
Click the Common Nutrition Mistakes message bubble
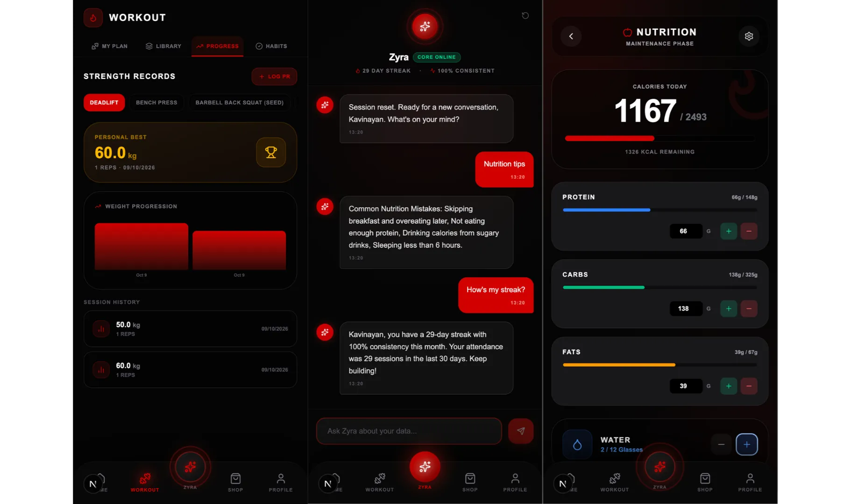[x=426, y=232]
